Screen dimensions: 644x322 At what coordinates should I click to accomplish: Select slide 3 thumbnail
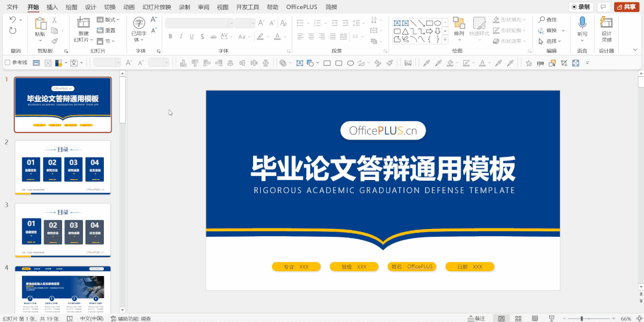63,230
